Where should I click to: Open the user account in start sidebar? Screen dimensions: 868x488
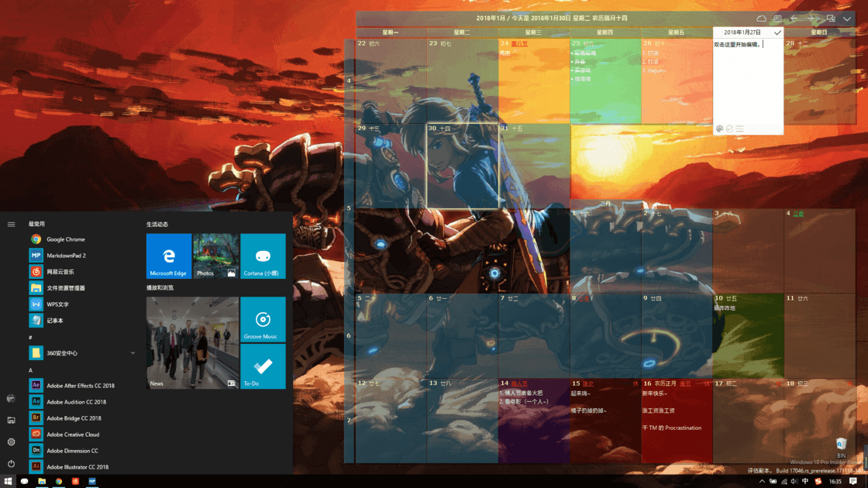11,398
